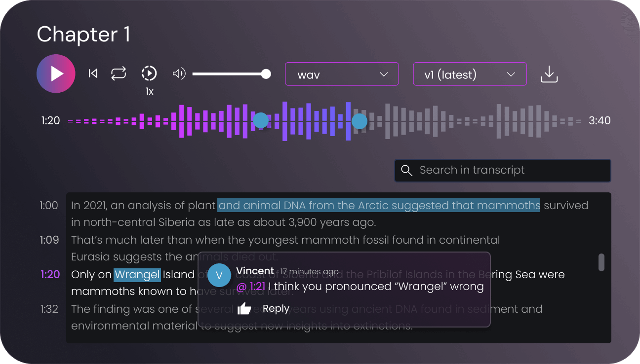The height and width of the screenshot is (364, 640).
Task: Click the @ 1:21 timestamp link in comment
Action: pos(251,286)
